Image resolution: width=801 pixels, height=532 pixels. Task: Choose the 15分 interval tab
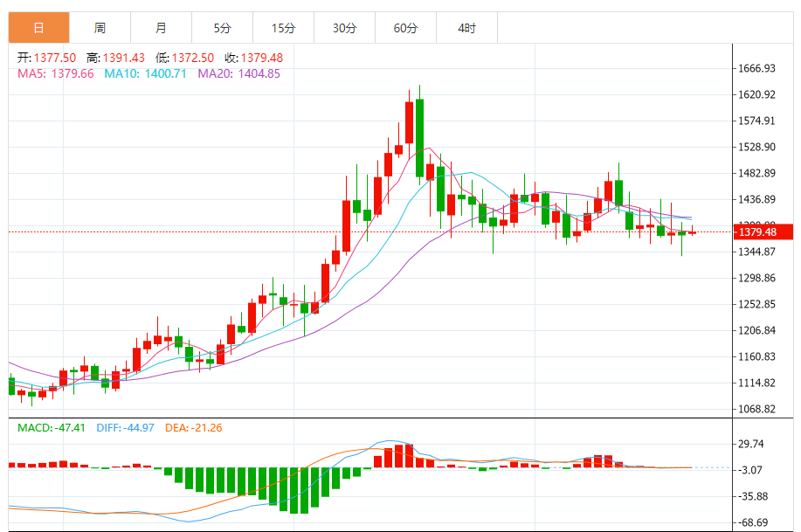coord(283,28)
